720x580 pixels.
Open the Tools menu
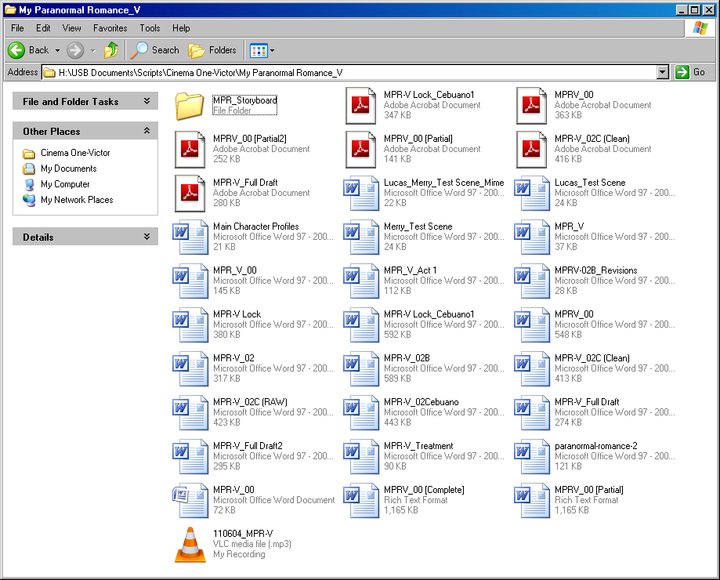tap(149, 28)
